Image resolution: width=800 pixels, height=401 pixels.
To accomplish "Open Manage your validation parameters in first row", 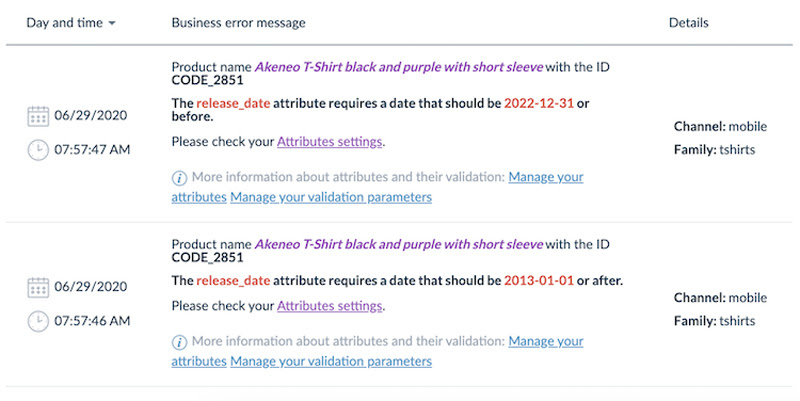I will pos(331,197).
